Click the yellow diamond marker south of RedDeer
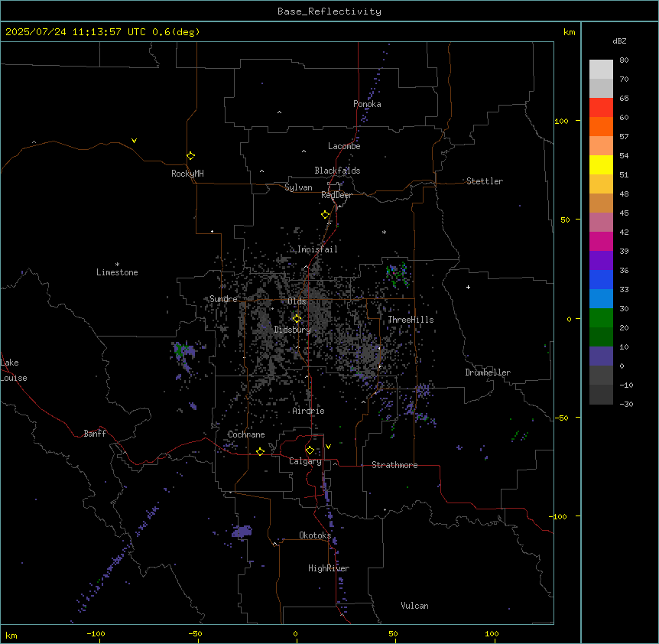The image size is (659, 644). (x=325, y=215)
